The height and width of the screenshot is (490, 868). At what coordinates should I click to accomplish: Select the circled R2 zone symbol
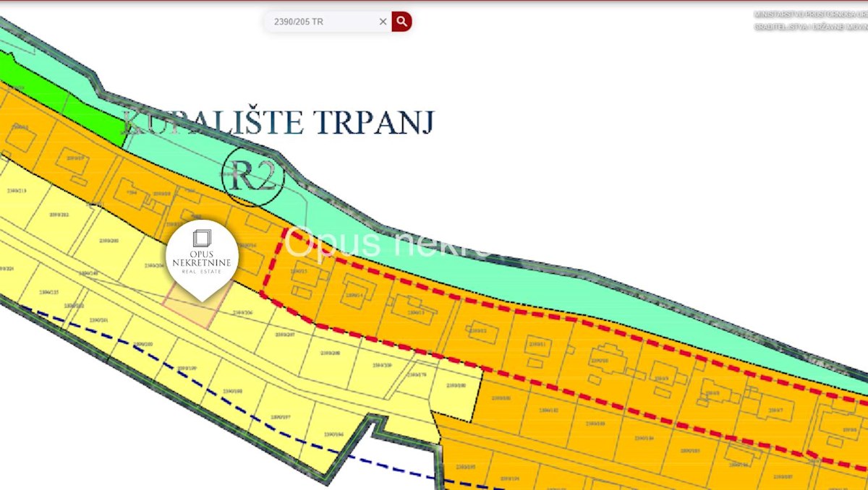tap(252, 176)
